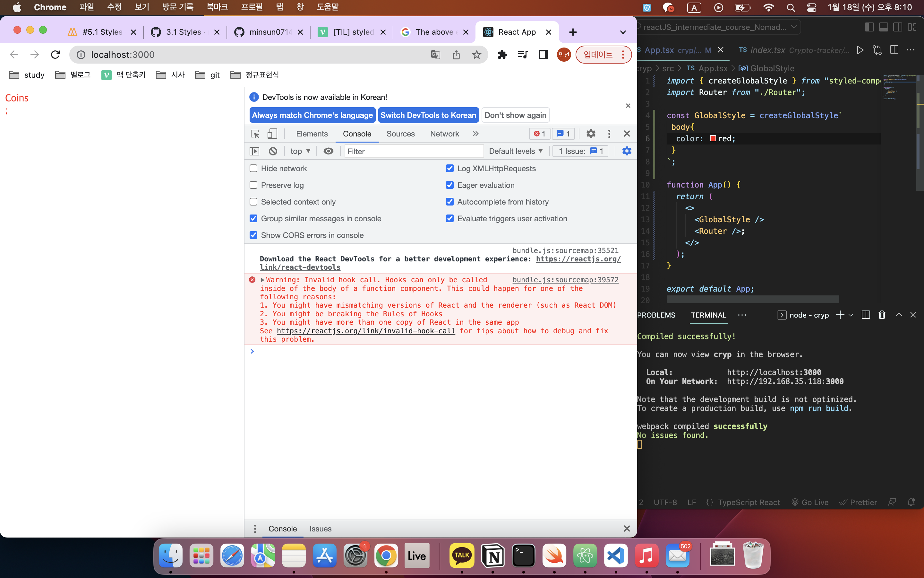Screen dimensions: 924x578
Task: Click the 1 Issue button in console
Action: click(580, 151)
